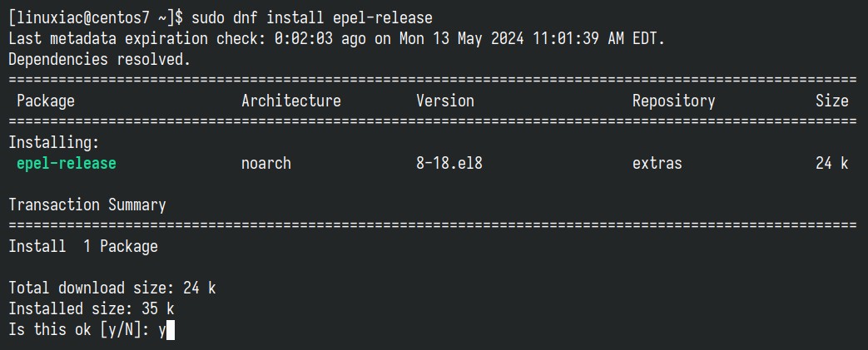This screenshot has width=868, height=350.
Task: Click the 'Install 1 Package' line
Action: pyautogui.click(x=83, y=247)
